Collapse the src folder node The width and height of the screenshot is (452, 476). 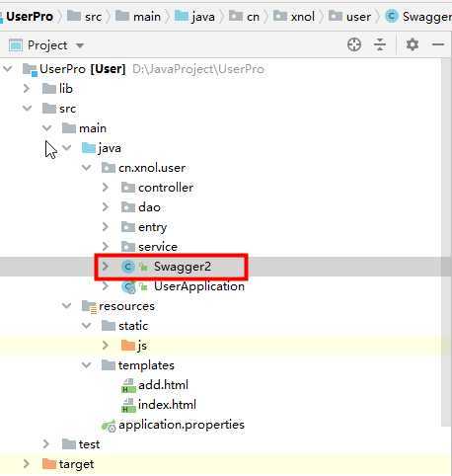coord(27,108)
